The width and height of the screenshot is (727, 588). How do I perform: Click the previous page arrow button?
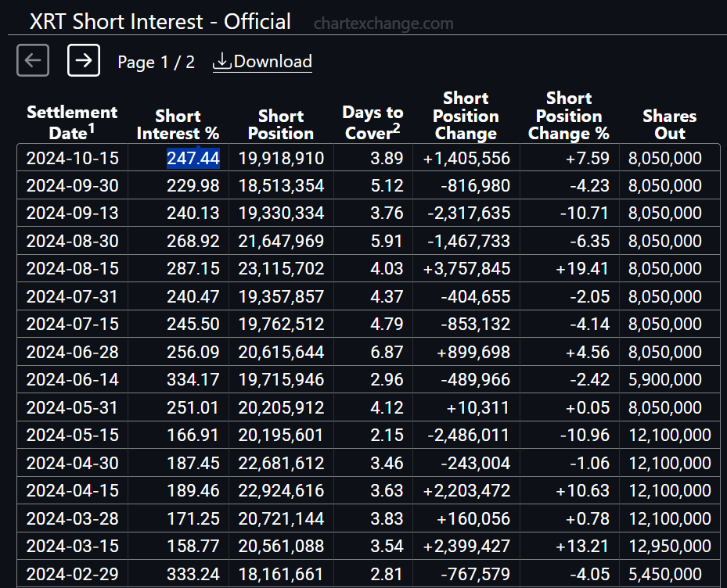pyautogui.click(x=33, y=60)
